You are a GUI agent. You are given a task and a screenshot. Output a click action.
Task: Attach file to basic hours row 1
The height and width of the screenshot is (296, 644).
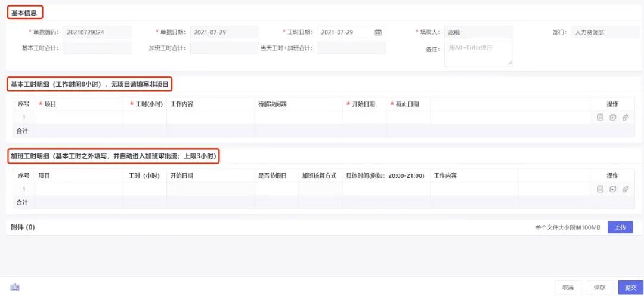tap(625, 118)
